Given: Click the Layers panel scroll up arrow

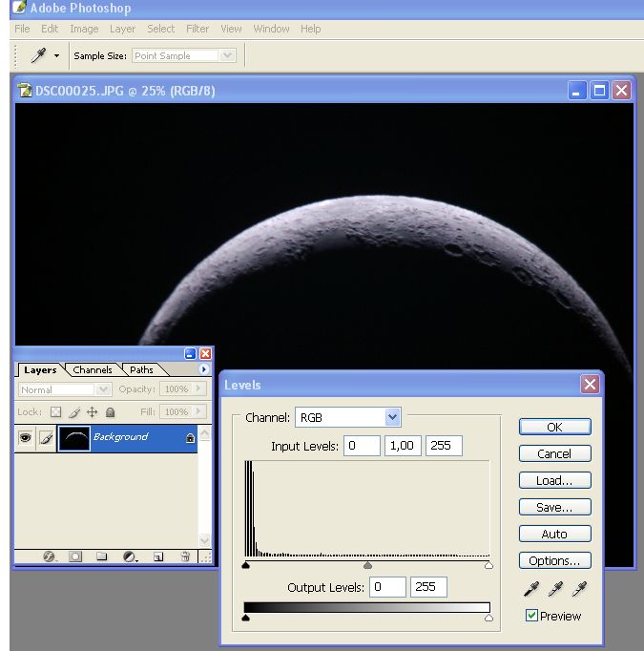Looking at the screenshot, I should pos(205,433).
